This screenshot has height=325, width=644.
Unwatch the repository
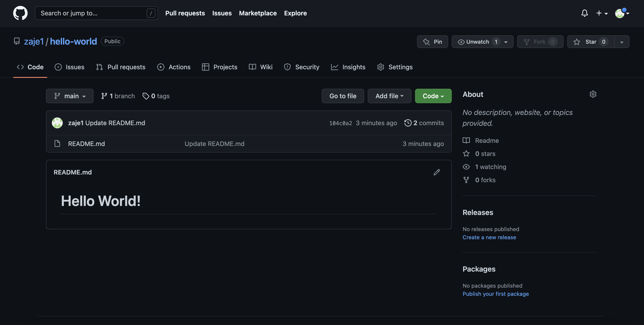[x=478, y=42]
